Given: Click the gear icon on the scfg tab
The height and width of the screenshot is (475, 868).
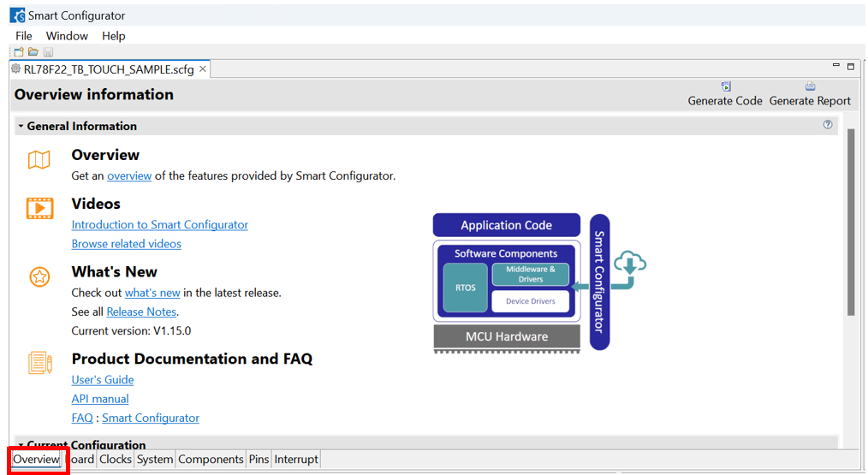Looking at the screenshot, I should tap(16, 68).
